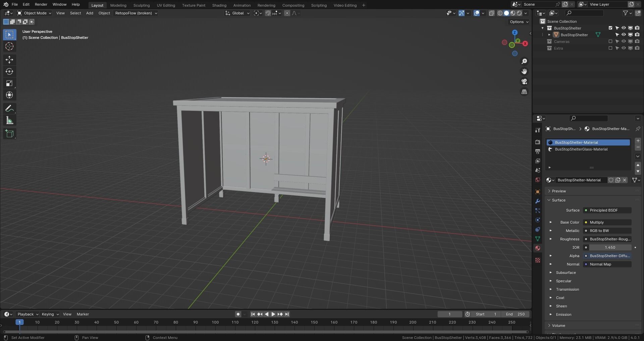Switch to the Sculpting workspace tab
This screenshot has width=644, height=341.
click(x=142, y=5)
